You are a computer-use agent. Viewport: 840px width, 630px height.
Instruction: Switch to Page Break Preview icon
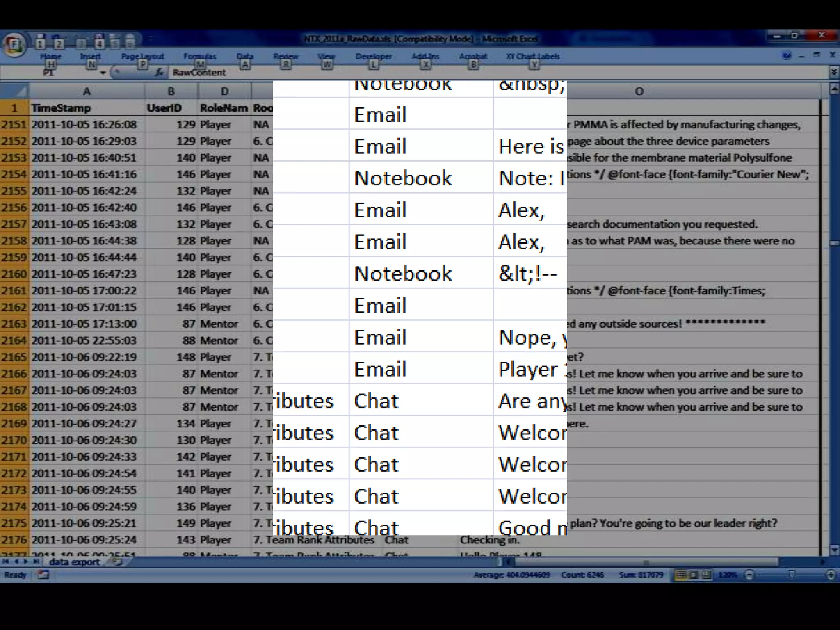(x=706, y=575)
